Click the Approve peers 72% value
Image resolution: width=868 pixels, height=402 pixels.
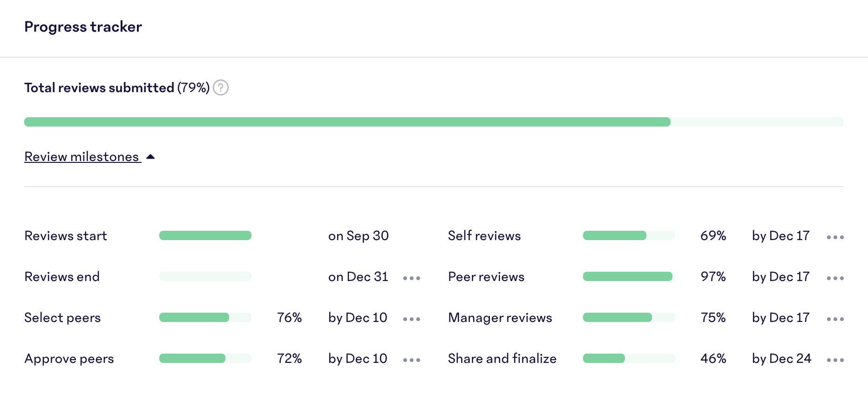[289, 359]
